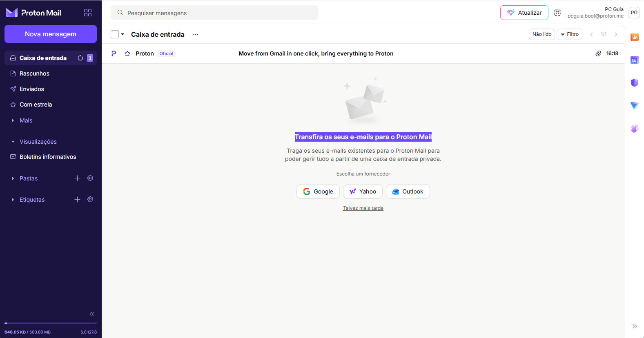Click the add folder plus icon

77,178
